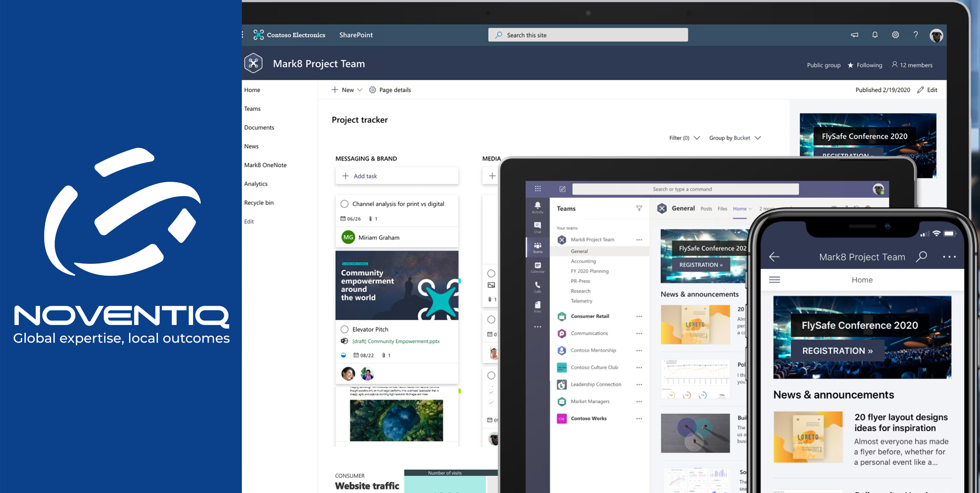The image size is (980, 493).
Task: Switch to the Posts tab in Teams
Action: click(x=706, y=209)
